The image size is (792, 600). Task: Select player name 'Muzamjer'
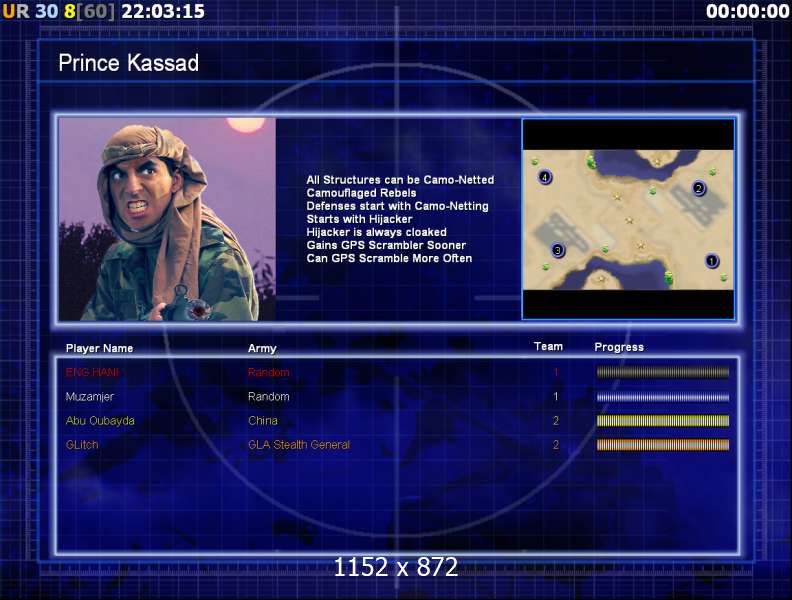pyautogui.click(x=90, y=397)
